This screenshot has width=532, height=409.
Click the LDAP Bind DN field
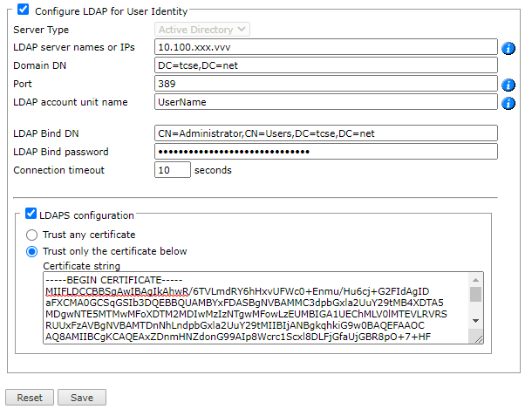point(325,133)
